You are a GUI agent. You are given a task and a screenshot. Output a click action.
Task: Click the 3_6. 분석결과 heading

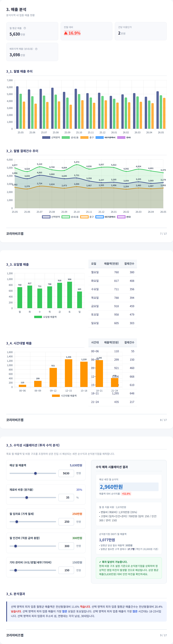[x=15, y=594]
